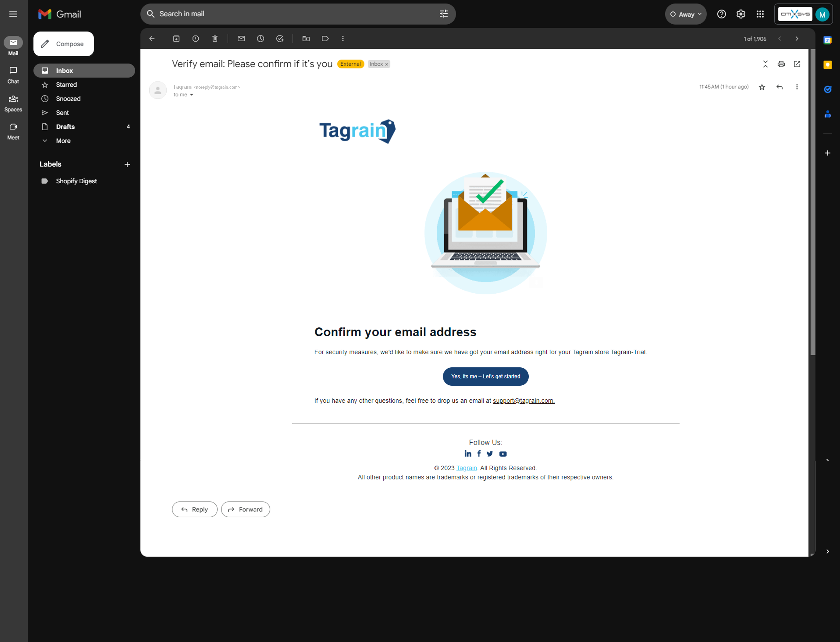Switch to the Chat tab

(13, 75)
